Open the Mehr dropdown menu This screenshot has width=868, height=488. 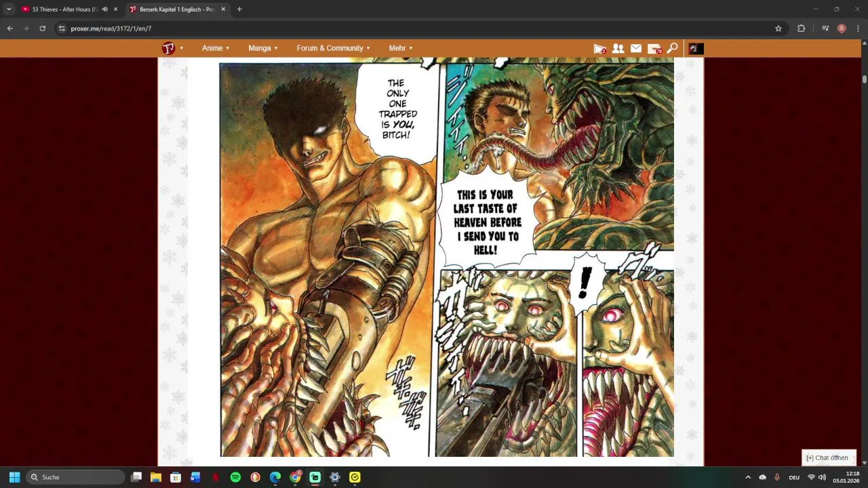(x=401, y=48)
